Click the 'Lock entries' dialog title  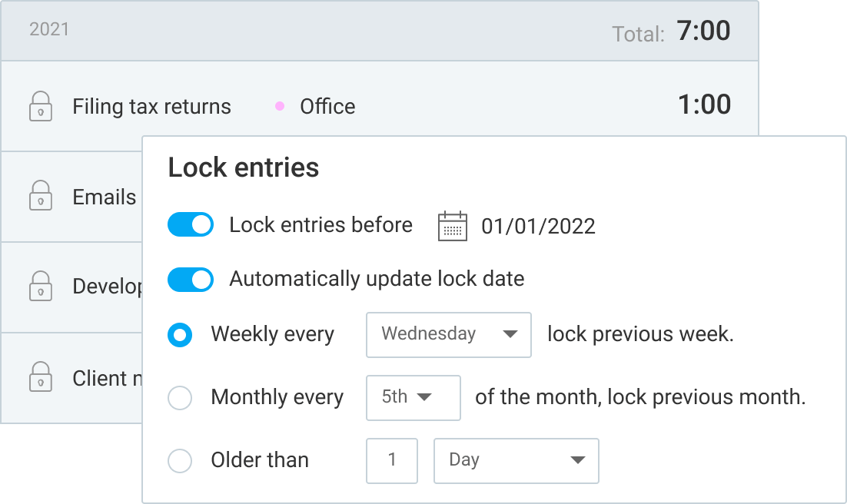point(243,167)
